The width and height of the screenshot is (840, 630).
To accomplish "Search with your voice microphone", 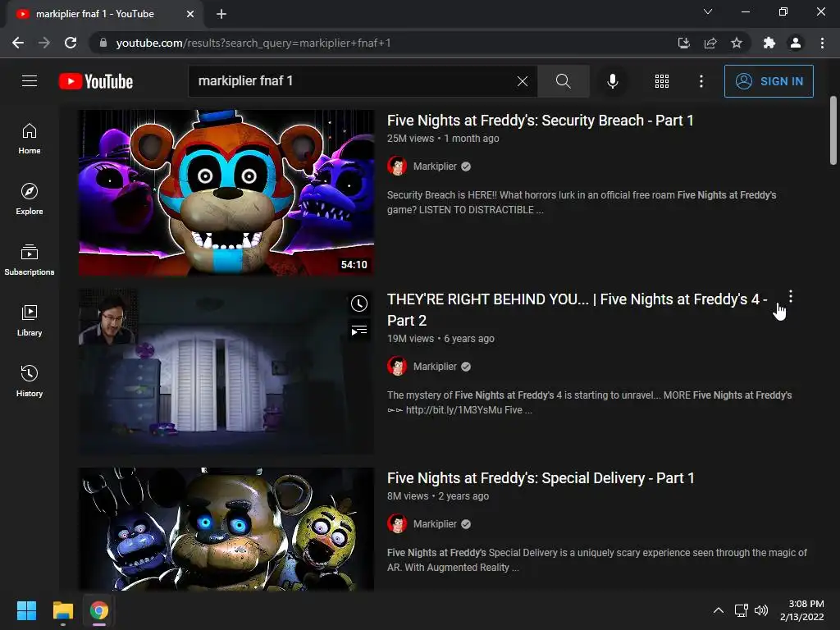I will pyautogui.click(x=612, y=81).
